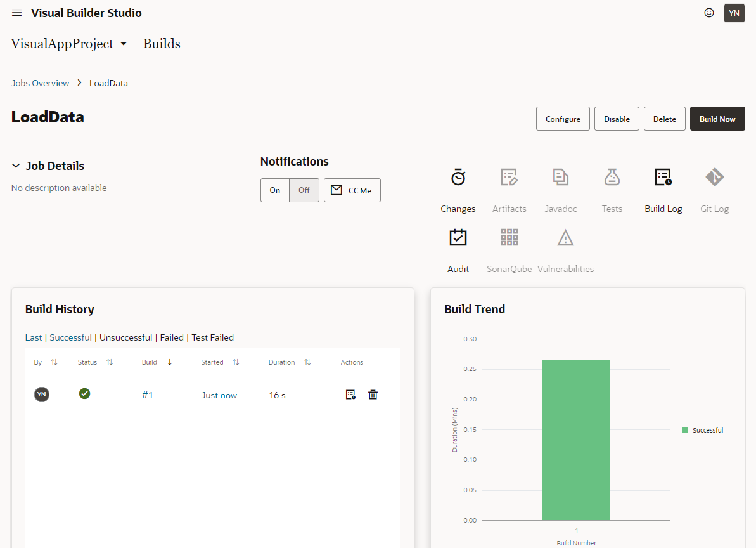Open the hamburger navigation menu
The image size is (756, 548).
(x=17, y=13)
